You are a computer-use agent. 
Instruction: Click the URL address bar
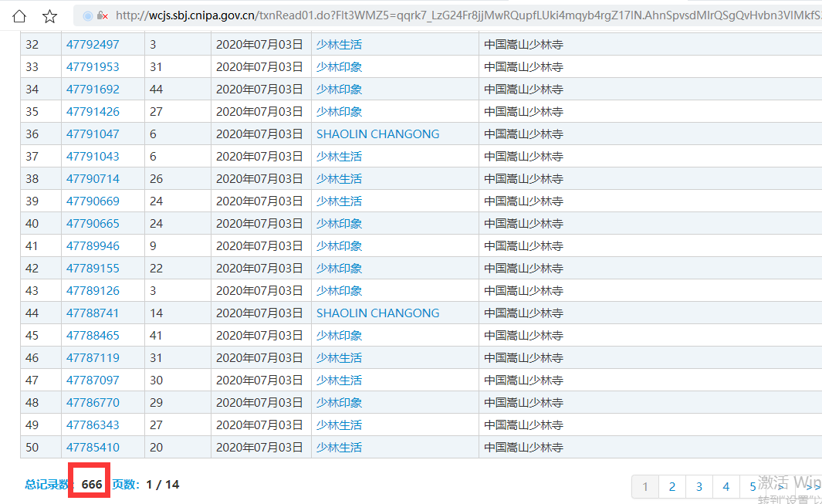coord(463,15)
